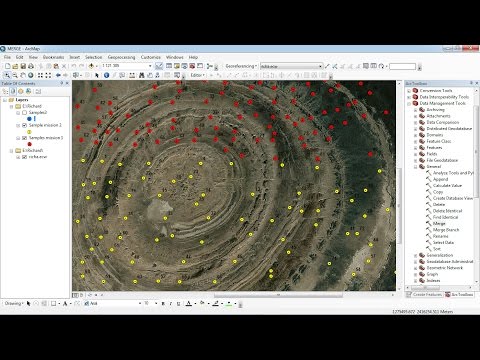Click the Open document folder icon
Image resolution: width=480 pixels, height=360 pixels.
point(15,66)
